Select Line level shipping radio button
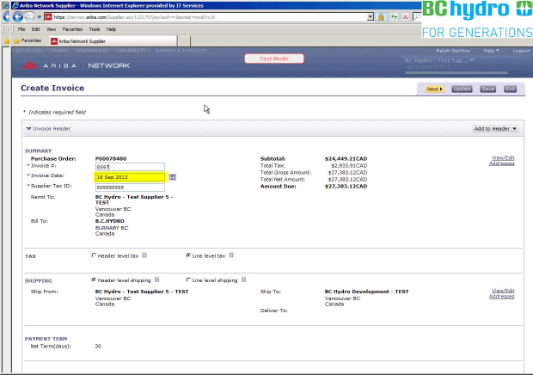Viewport: 533px width, 375px height. [x=188, y=280]
